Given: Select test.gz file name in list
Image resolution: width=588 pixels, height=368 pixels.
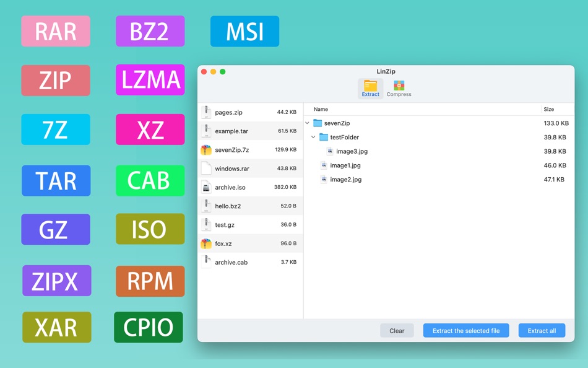Looking at the screenshot, I should point(225,225).
